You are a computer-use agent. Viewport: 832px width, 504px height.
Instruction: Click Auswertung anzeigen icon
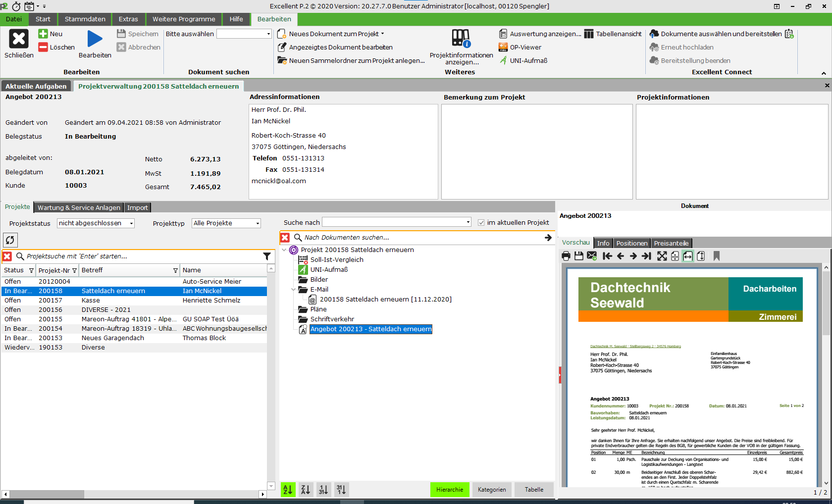pos(503,34)
